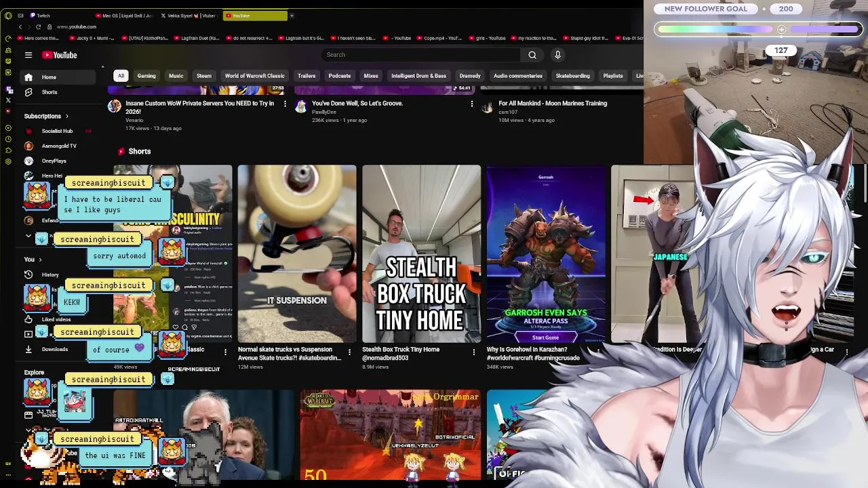Open options for Stealth Box Truck short
This screenshot has width=868, height=488.
click(473, 352)
